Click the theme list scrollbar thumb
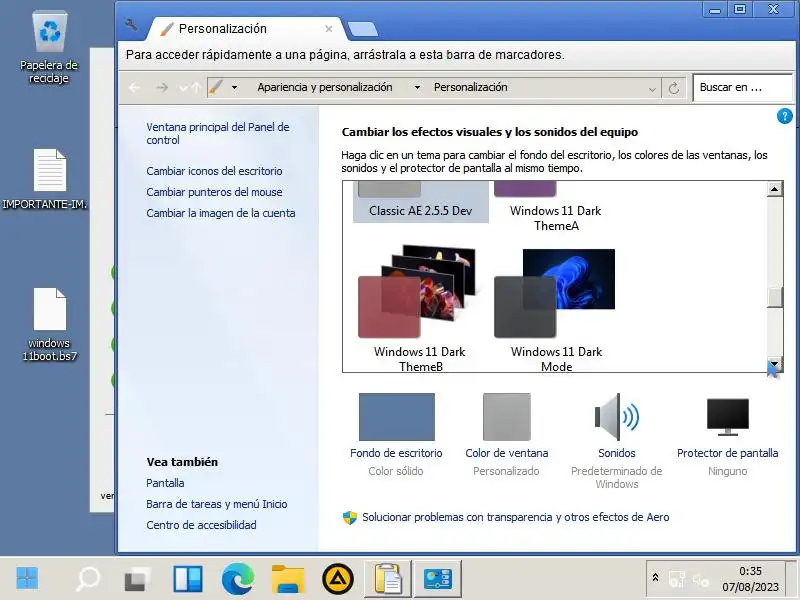The width and height of the screenshot is (800, 600). coord(774,297)
